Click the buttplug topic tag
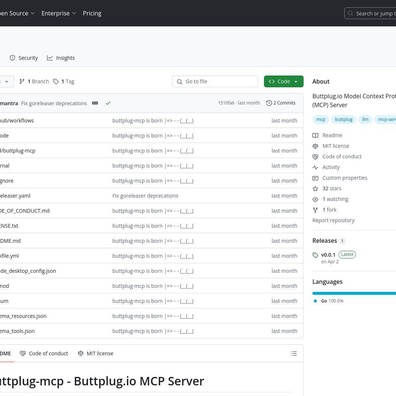 (x=344, y=119)
